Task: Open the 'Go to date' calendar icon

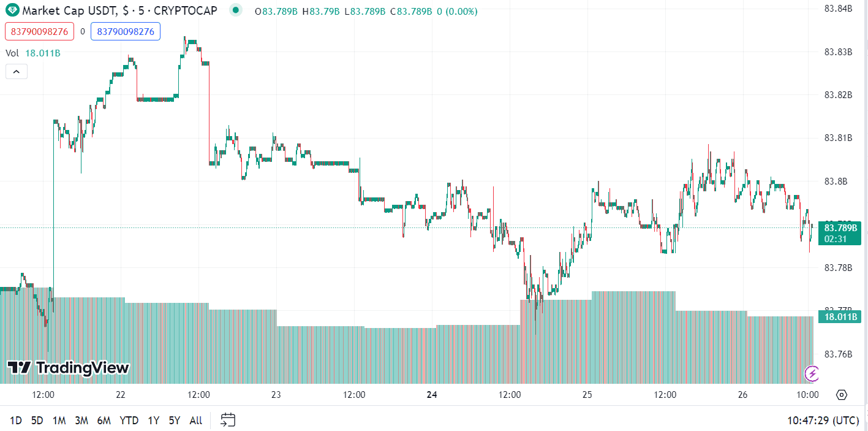Action: pyautogui.click(x=228, y=420)
